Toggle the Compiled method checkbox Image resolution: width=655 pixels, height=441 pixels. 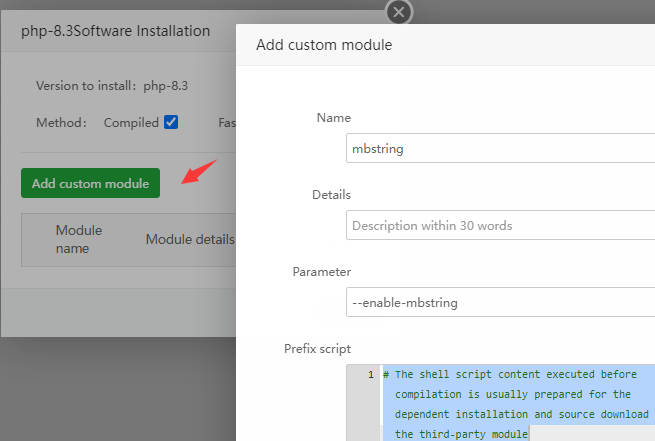point(171,122)
